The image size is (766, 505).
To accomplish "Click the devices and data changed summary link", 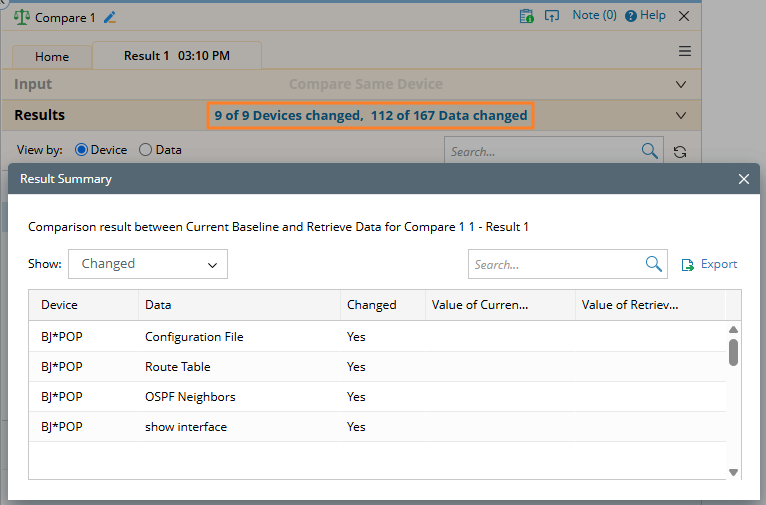I will coord(371,116).
